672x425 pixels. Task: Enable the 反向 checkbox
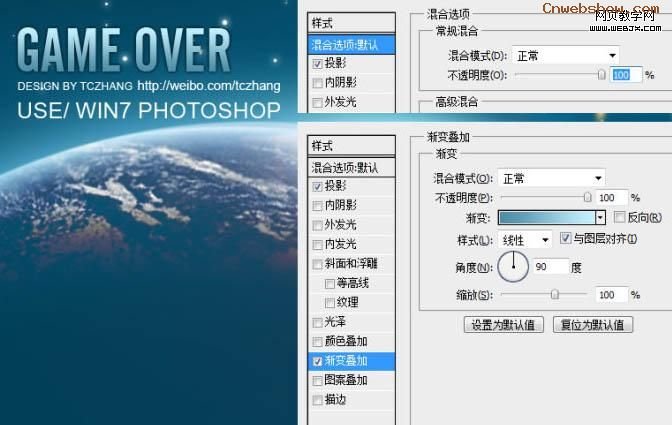619,217
